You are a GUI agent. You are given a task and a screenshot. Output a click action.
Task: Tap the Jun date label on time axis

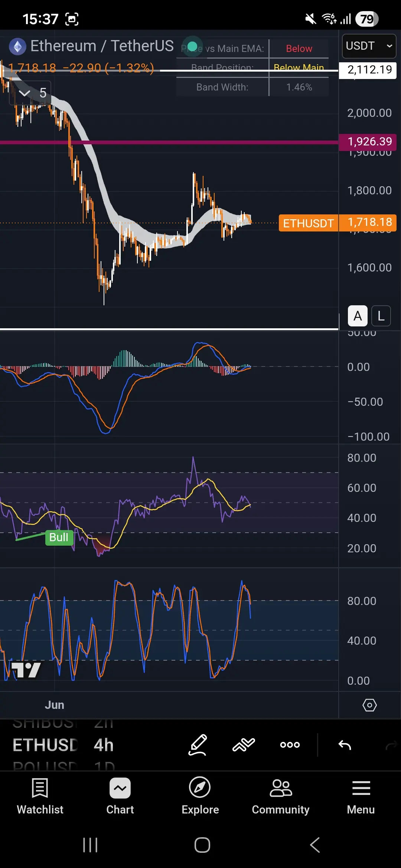click(x=55, y=705)
